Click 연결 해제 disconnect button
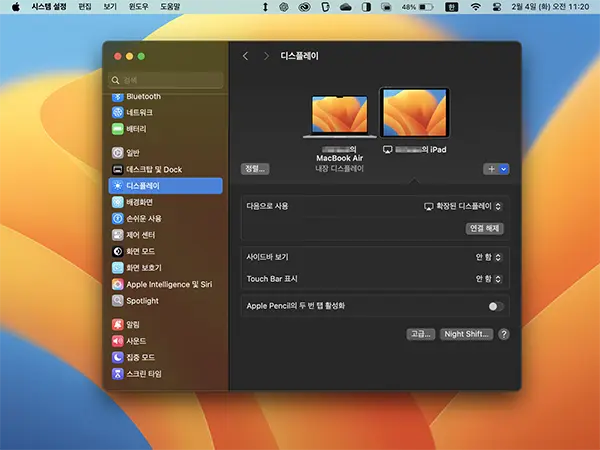This screenshot has width=600, height=450. tap(484, 228)
